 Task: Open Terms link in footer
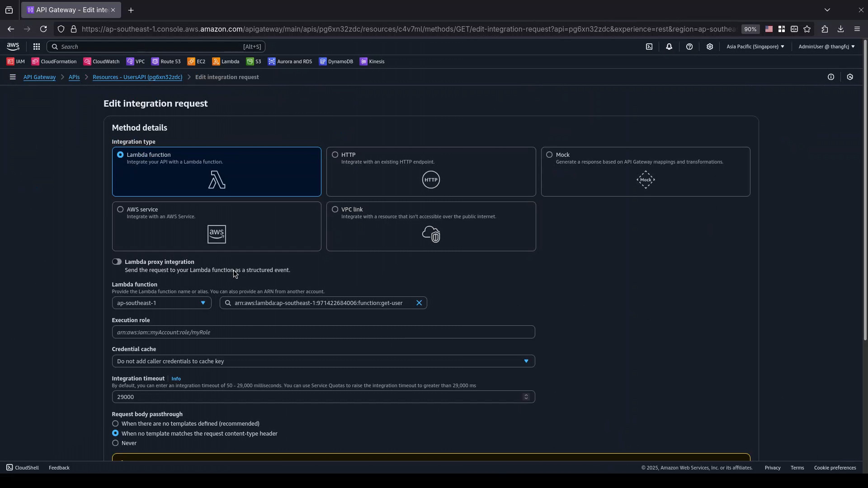pyautogui.click(x=797, y=468)
